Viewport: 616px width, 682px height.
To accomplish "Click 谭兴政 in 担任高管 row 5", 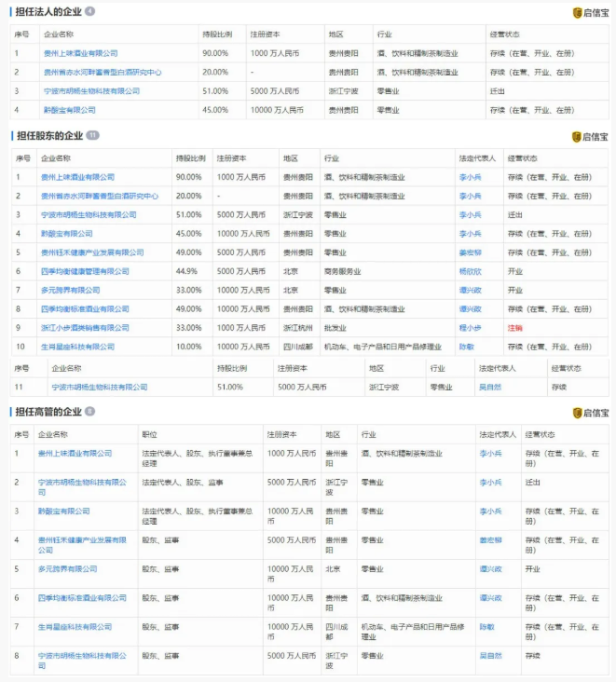I will pyautogui.click(x=491, y=569).
